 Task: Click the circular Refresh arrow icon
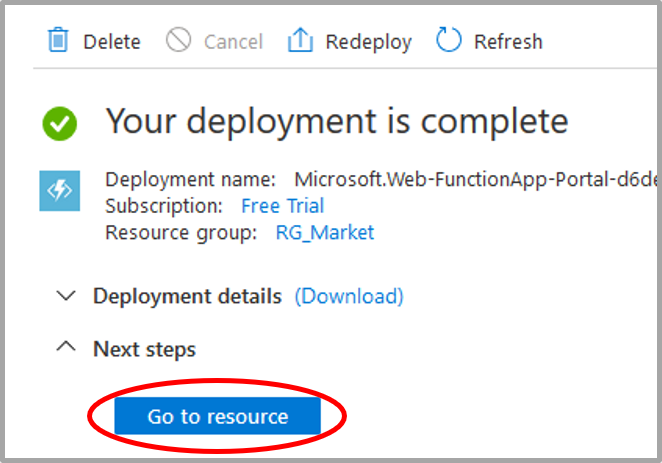tap(448, 40)
